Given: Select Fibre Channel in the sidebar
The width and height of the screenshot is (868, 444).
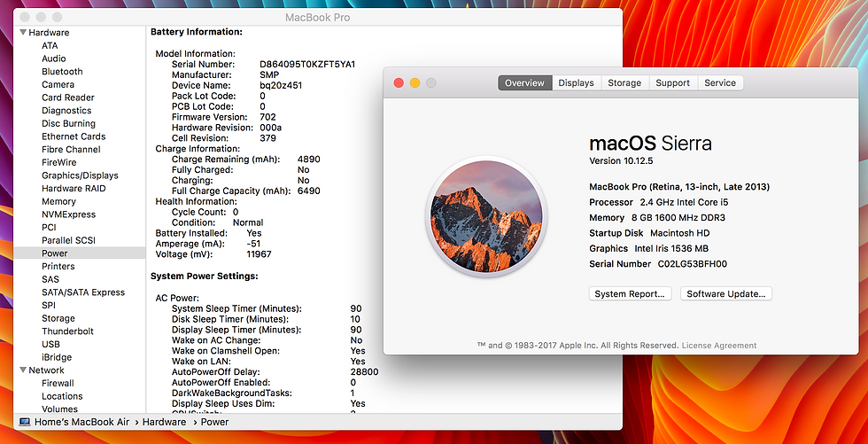Looking at the screenshot, I should 72,150.
